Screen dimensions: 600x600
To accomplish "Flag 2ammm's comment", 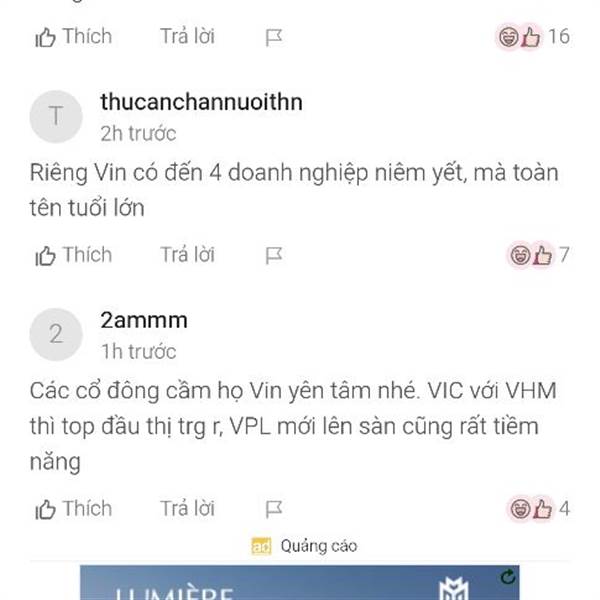I will 274,509.
